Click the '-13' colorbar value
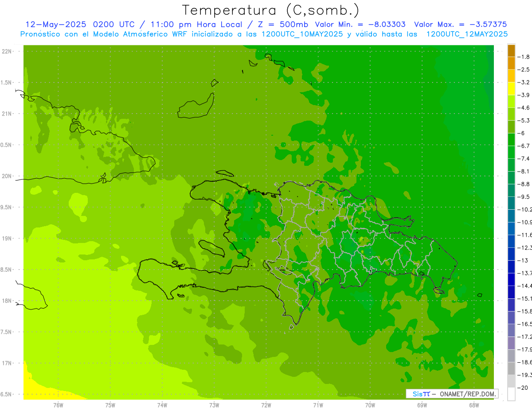Image resolution: width=532 pixels, height=411 pixels. pyautogui.click(x=523, y=260)
